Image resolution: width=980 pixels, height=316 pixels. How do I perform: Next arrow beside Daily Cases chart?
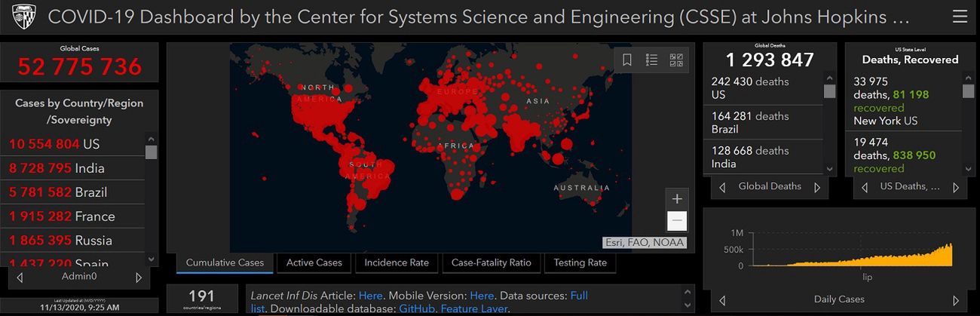point(955,300)
